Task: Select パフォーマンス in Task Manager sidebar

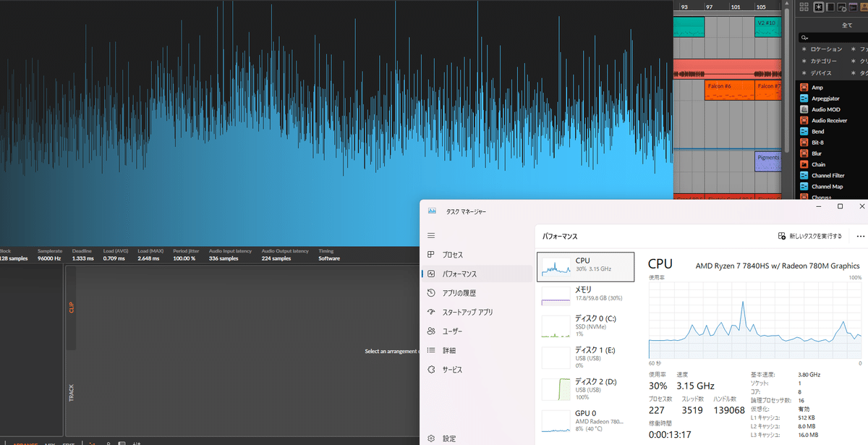Action: (477, 274)
